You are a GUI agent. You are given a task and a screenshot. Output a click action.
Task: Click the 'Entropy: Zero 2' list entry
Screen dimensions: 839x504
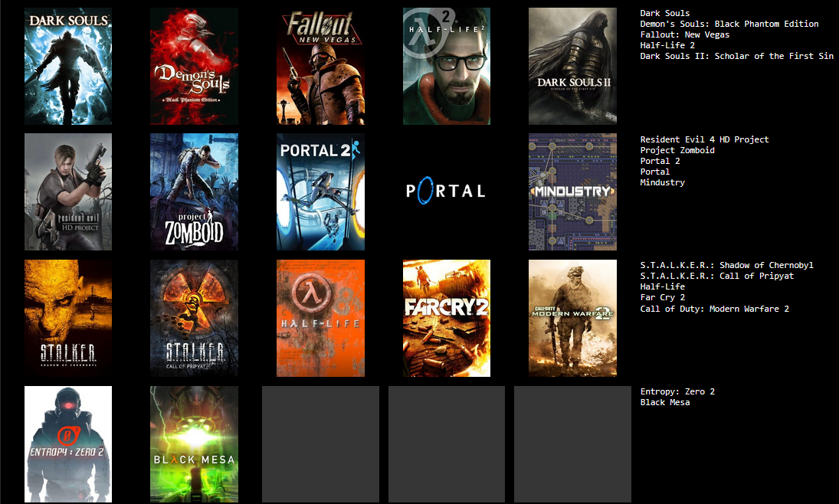pos(677,391)
